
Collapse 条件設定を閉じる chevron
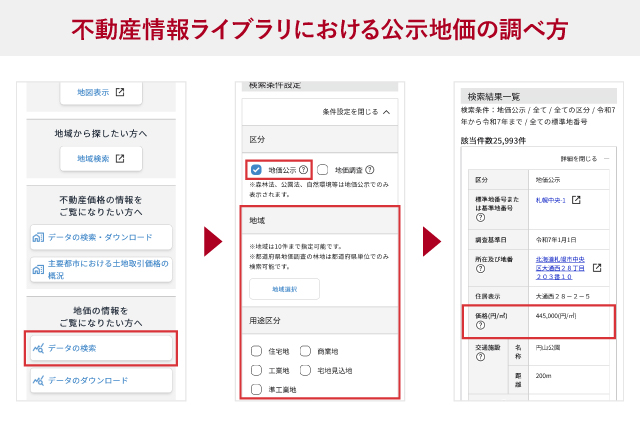click(x=386, y=112)
